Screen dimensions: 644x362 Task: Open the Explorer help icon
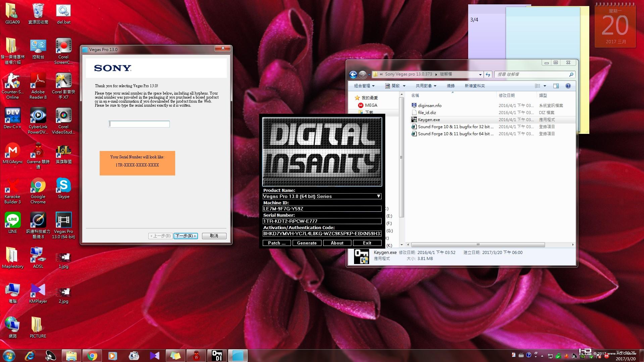point(568,86)
